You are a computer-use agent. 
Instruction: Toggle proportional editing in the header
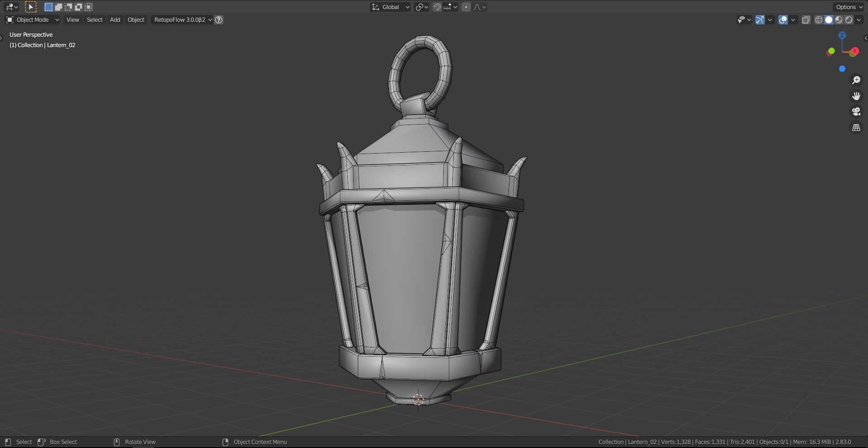(x=466, y=7)
